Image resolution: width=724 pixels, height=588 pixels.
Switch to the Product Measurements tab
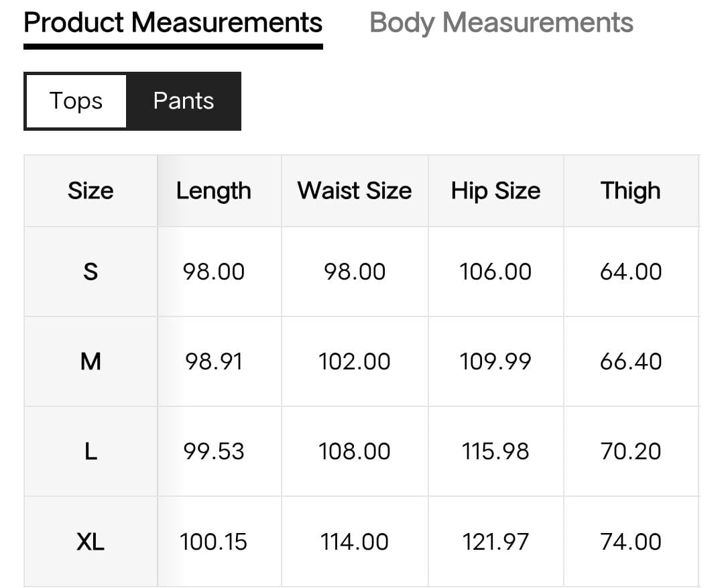173,23
